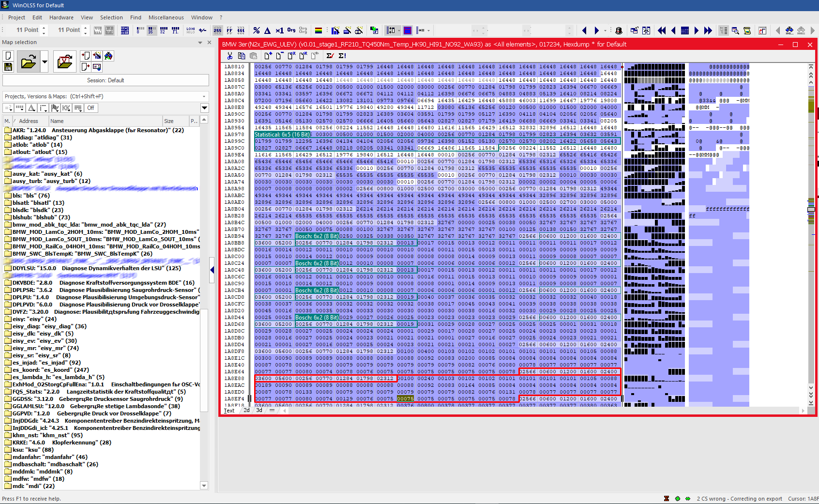Toggle the hexadecimal FF number display

tap(229, 31)
